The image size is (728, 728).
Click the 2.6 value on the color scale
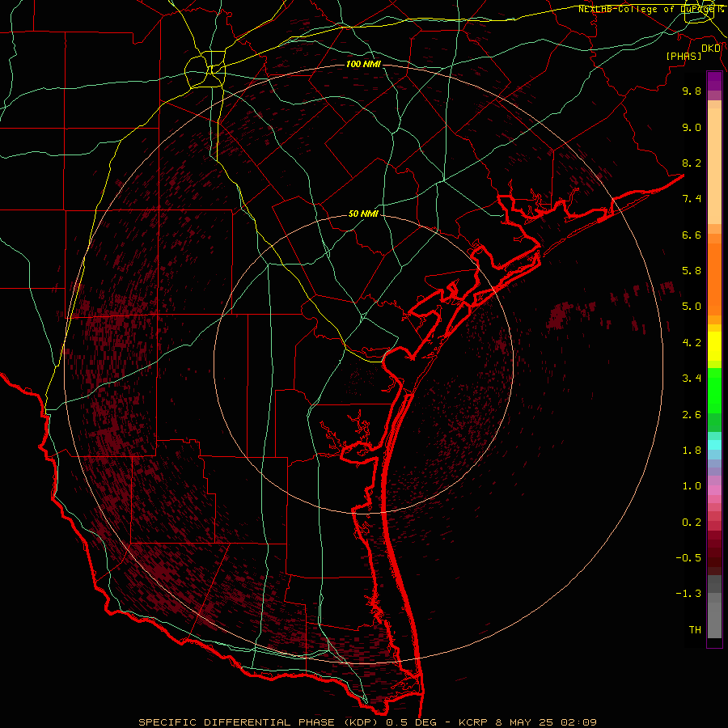(x=692, y=415)
